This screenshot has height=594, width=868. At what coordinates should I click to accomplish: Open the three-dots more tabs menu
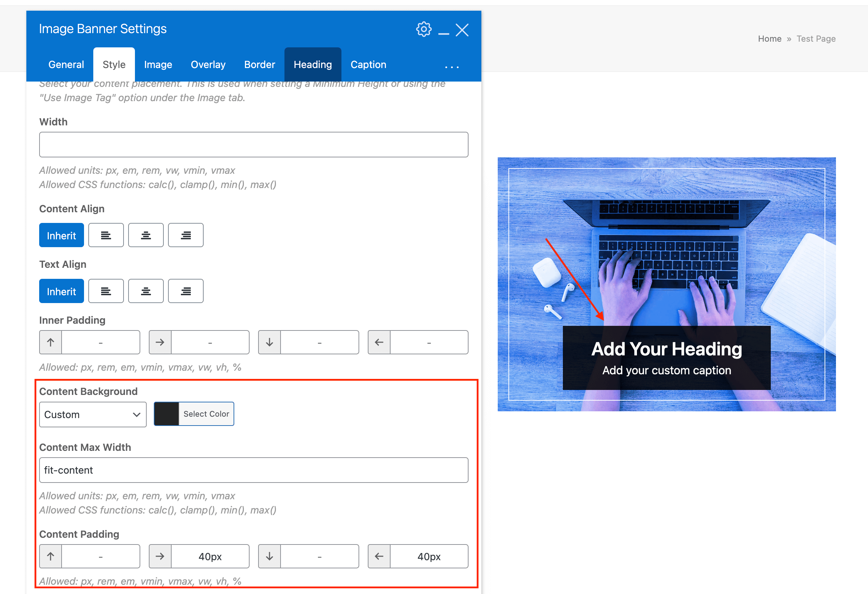[451, 67]
